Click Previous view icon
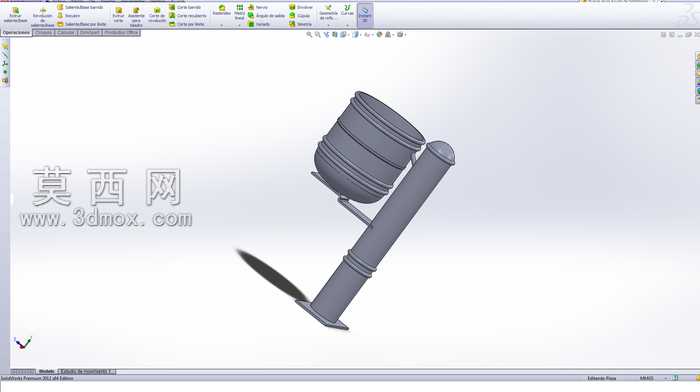Viewport: 700px width, 392px height. [x=326, y=34]
